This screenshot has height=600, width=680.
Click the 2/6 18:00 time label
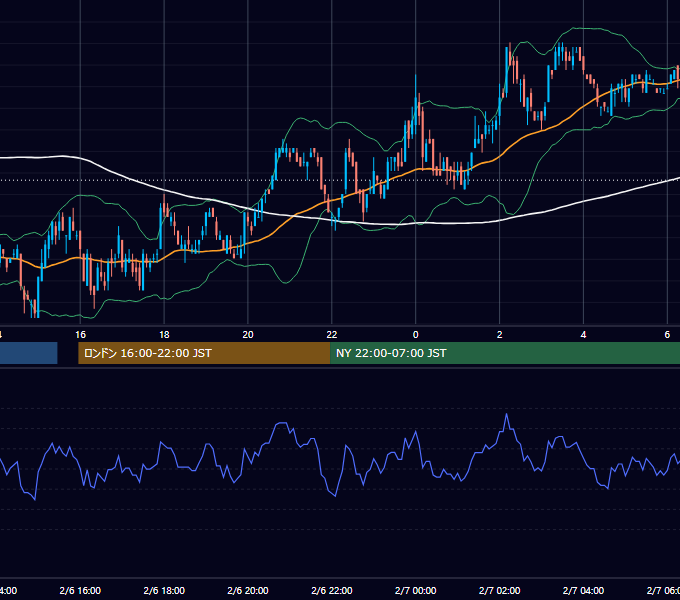point(164,590)
